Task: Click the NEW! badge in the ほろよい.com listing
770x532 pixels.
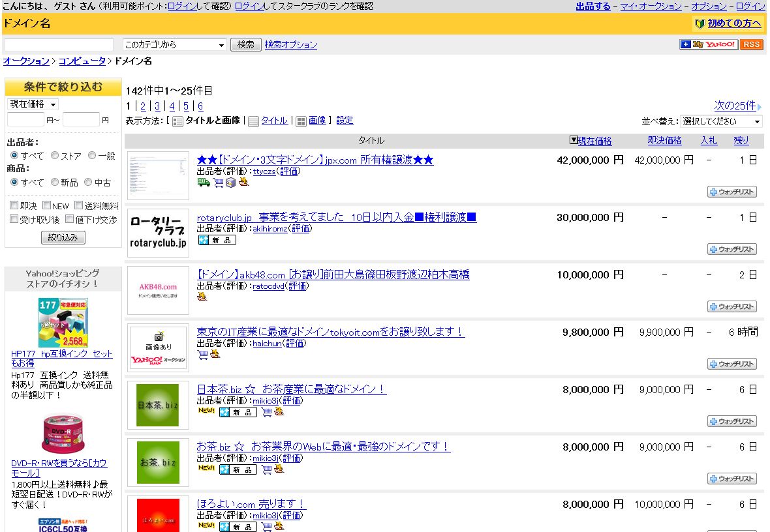Action: pyautogui.click(x=206, y=525)
